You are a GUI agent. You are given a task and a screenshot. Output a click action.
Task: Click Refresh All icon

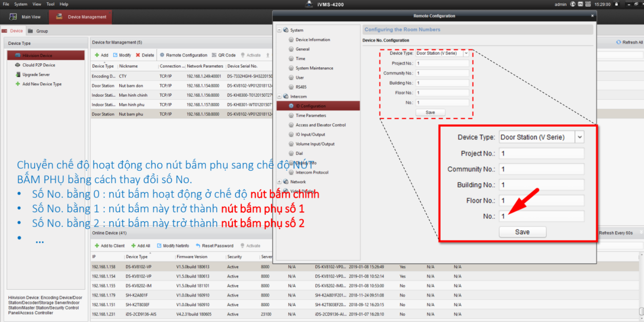coord(619,42)
